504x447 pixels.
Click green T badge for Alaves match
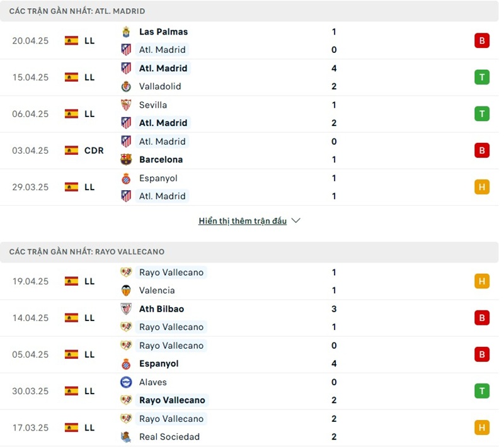coord(482,391)
